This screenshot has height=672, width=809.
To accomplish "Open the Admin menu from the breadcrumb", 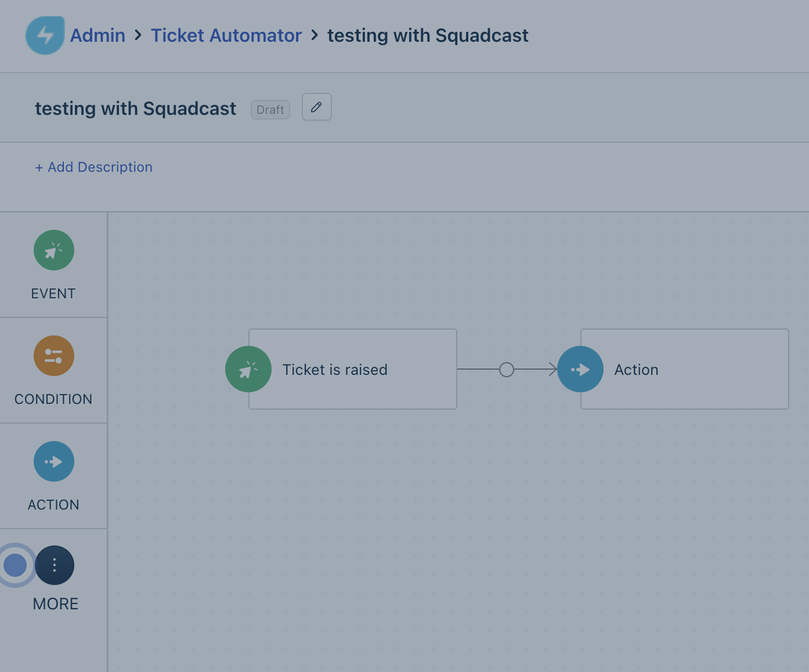I will [x=97, y=35].
